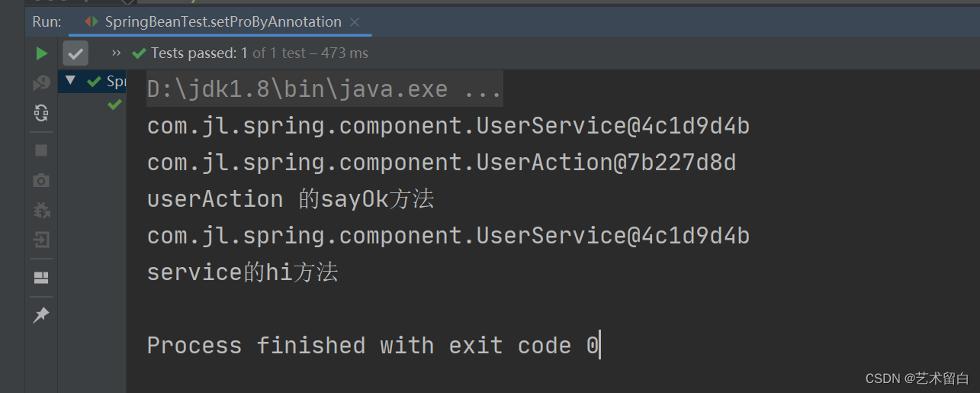Screen dimensions: 980x393
Task: Rerun the test with green play icon
Action: pyautogui.click(x=42, y=53)
